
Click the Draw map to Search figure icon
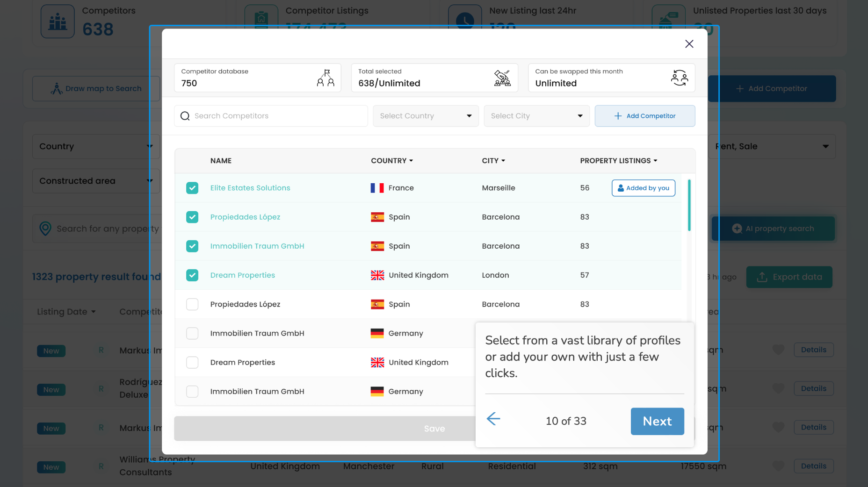[57, 88]
